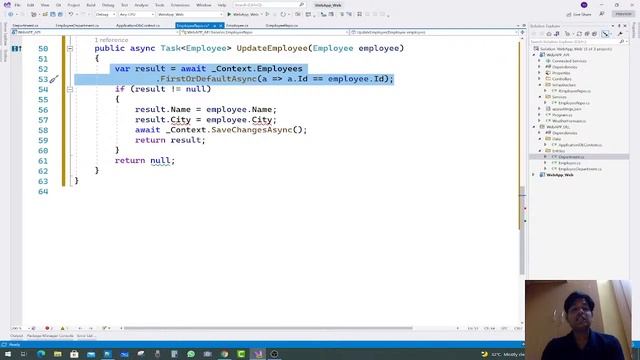This screenshot has width=640, height=360.
Task: Switch to the EmployeeDepartment.cs tab
Action: pos(77,25)
